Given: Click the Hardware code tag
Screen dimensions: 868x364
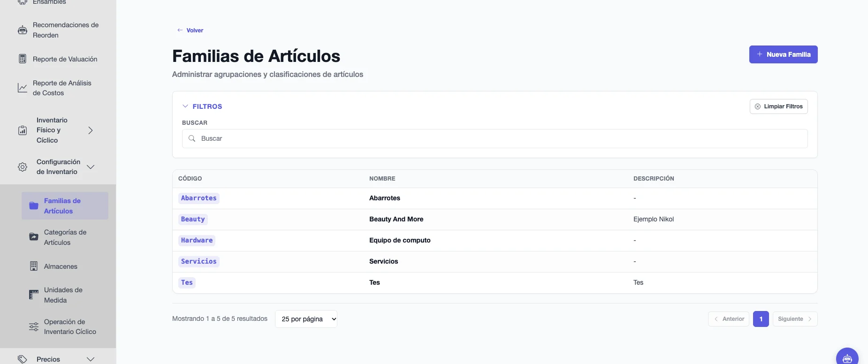Looking at the screenshot, I should (197, 241).
